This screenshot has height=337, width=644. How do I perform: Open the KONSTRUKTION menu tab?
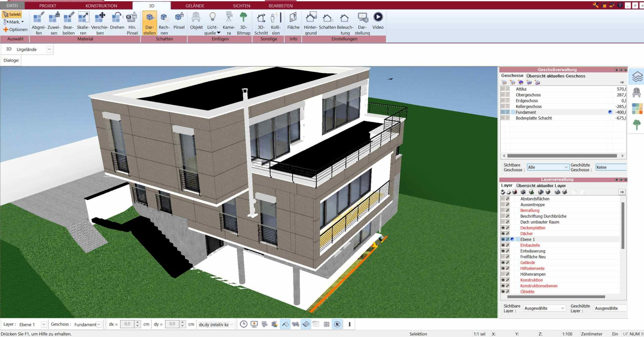101,5
